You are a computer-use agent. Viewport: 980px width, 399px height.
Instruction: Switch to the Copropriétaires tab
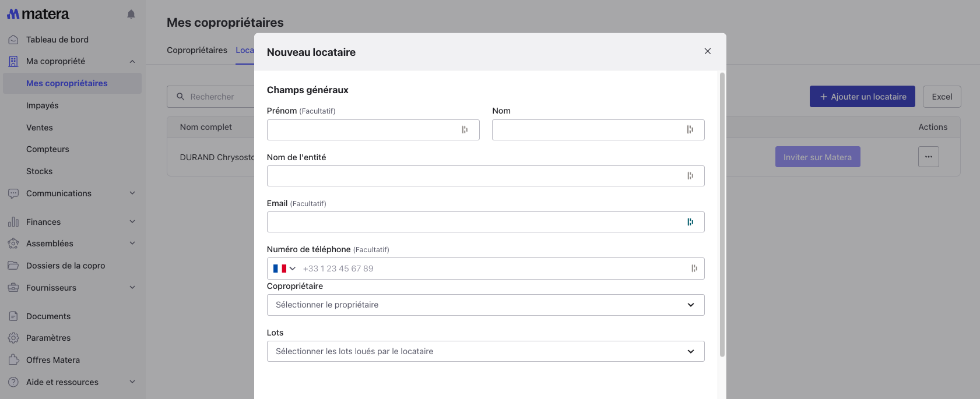tap(197, 50)
